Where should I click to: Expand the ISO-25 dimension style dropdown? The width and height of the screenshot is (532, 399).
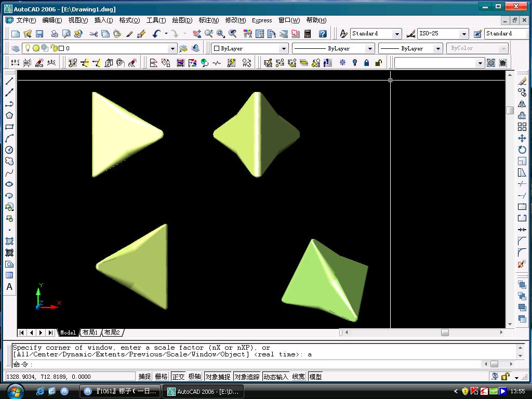[x=464, y=34]
